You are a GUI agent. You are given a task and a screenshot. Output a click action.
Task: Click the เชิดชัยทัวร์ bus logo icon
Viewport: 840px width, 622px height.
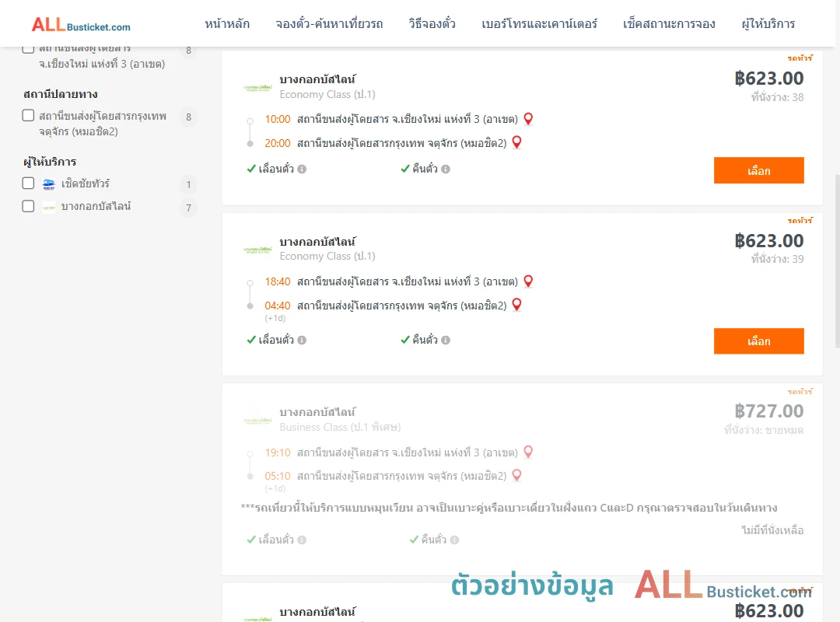[49, 184]
